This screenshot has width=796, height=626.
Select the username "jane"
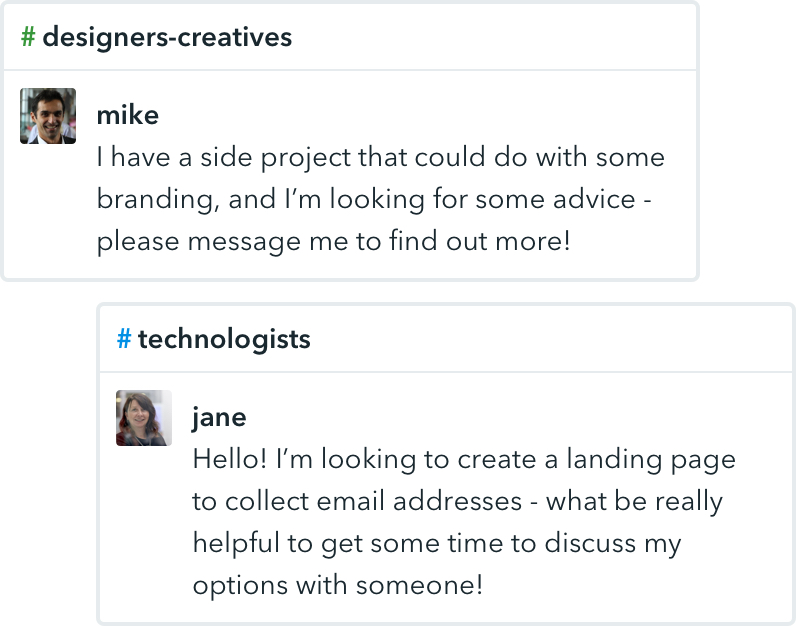pos(219,417)
